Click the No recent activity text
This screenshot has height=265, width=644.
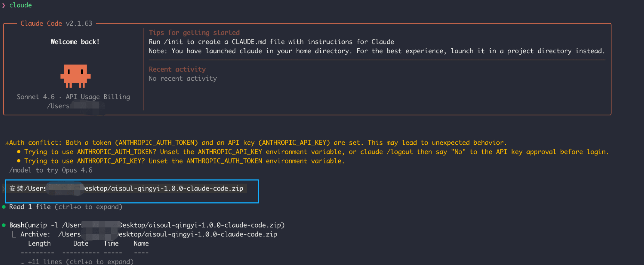click(183, 79)
